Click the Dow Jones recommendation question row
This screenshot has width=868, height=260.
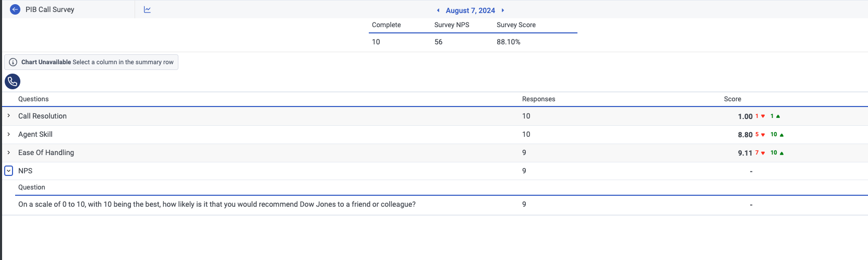[217, 205]
